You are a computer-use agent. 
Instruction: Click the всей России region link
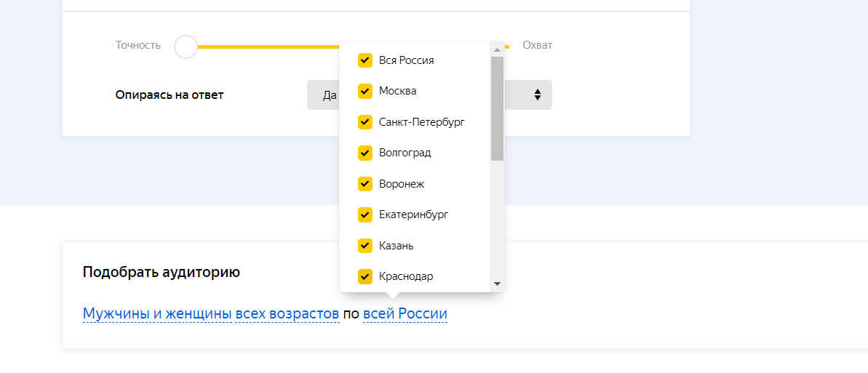(x=405, y=313)
